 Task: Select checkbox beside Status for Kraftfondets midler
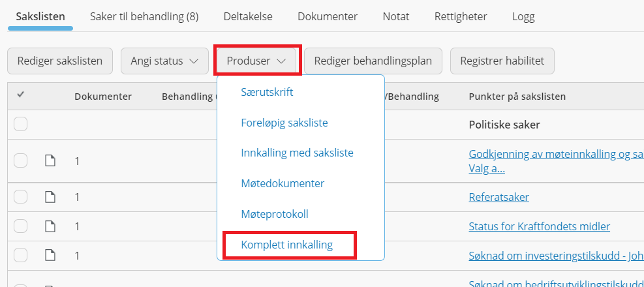tap(20, 226)
